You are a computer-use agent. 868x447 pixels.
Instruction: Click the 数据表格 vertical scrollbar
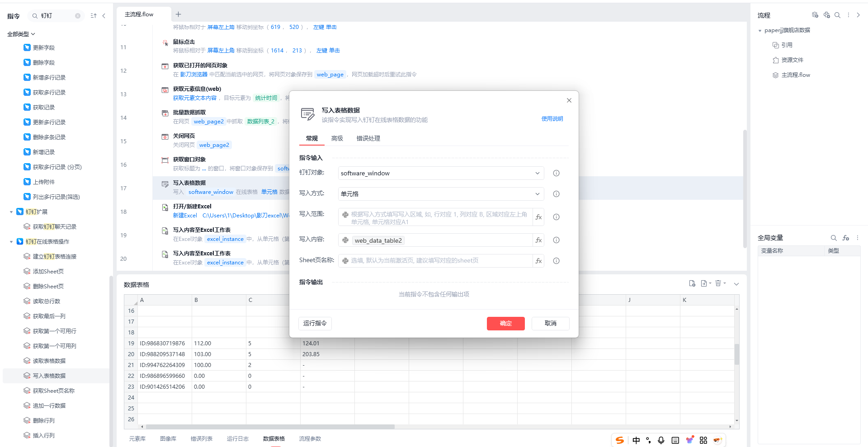[x=737, y=354]
